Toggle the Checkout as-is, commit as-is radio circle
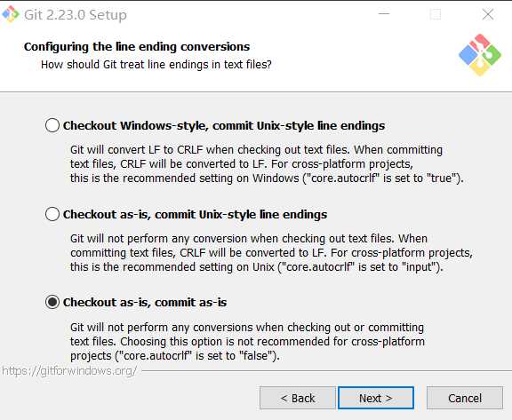The image size is (512, 420). [x=52, y=302]
